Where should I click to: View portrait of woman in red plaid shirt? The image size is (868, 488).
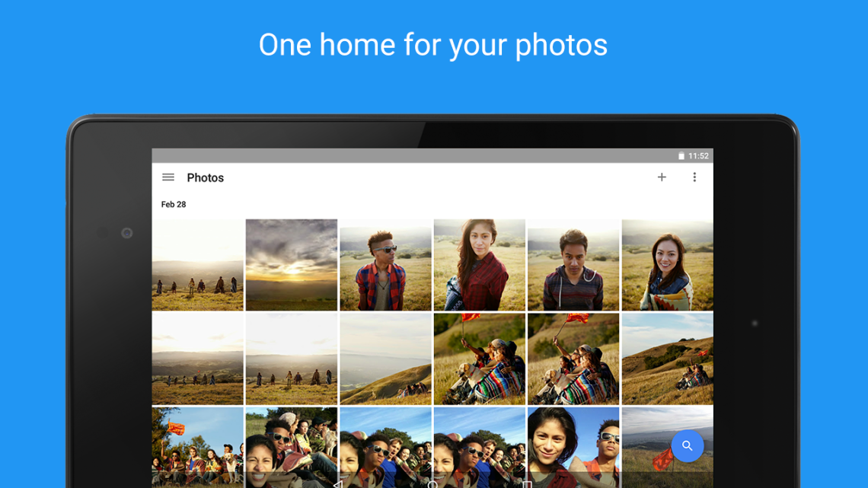[x=479, y=265]
